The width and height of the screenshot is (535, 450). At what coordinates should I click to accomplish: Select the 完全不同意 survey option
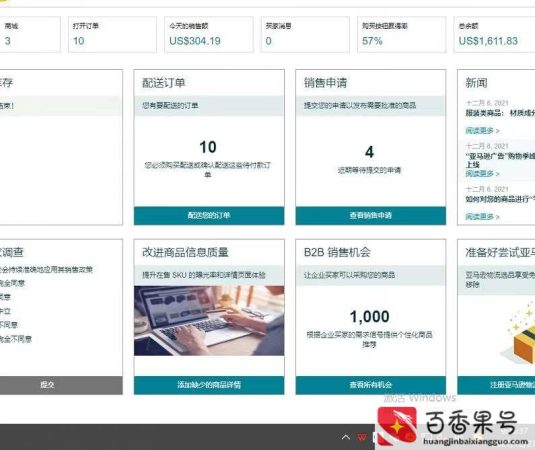16,339
